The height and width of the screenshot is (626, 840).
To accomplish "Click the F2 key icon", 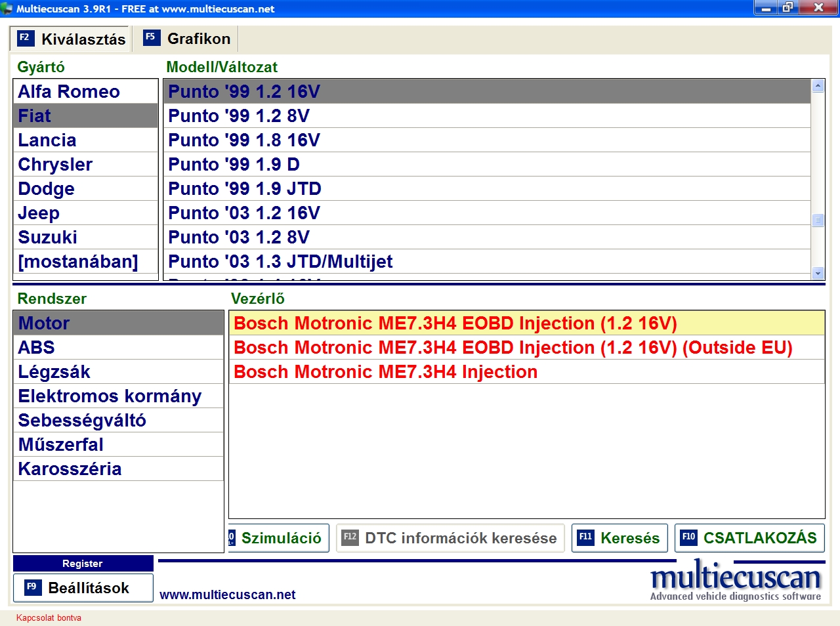I will [x=25, y=38].
